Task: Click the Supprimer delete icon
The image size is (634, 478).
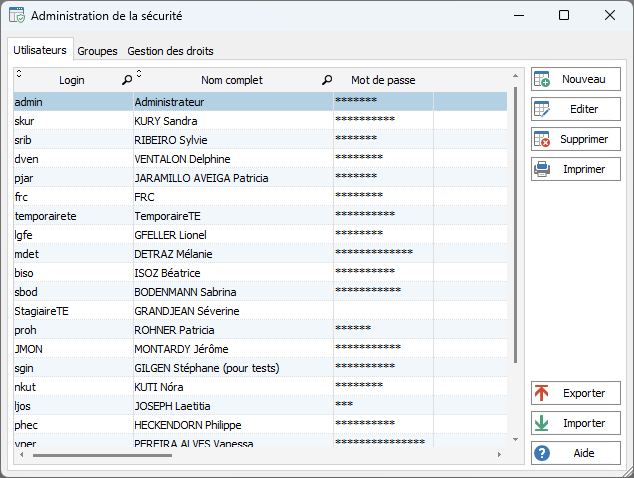Action: coord(542,139)
